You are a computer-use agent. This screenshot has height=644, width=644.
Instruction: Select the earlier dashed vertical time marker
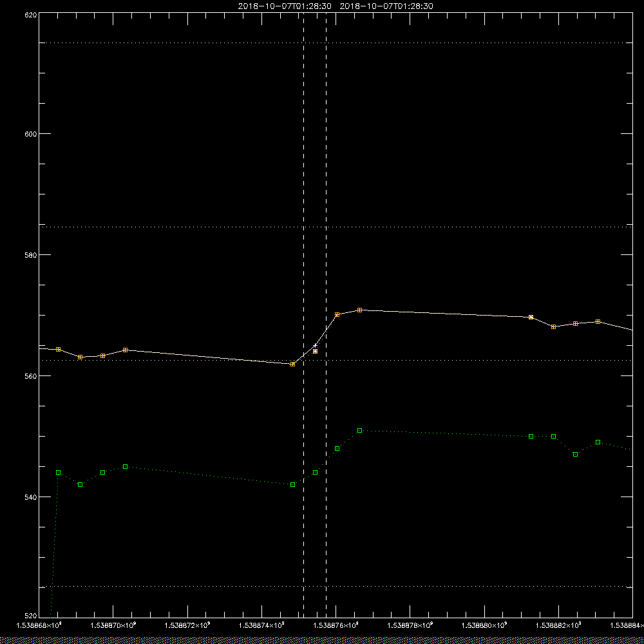(303, 314)
